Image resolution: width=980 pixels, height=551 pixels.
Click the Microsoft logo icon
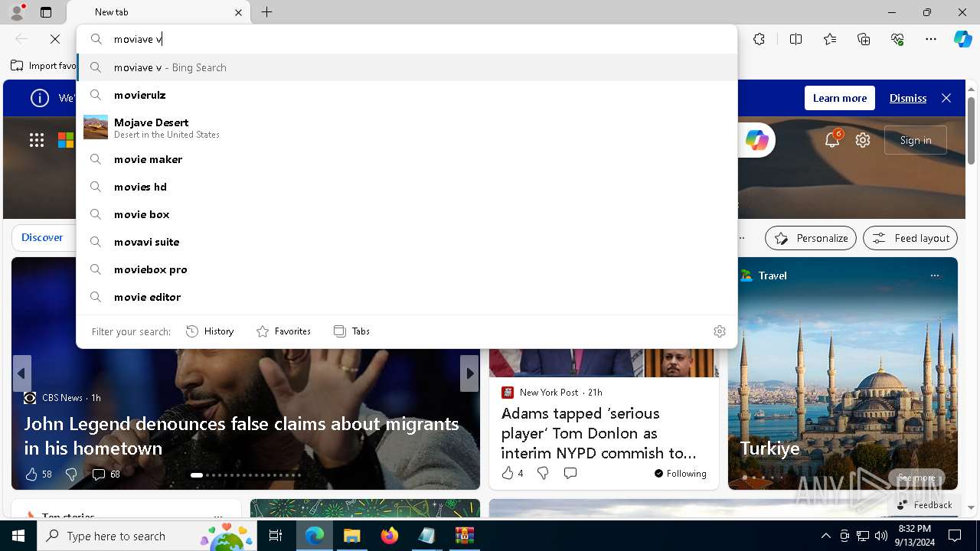tap(67, 140)
